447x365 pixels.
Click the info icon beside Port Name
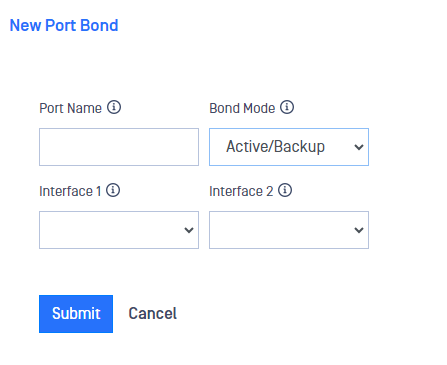(x=114, y=107)
